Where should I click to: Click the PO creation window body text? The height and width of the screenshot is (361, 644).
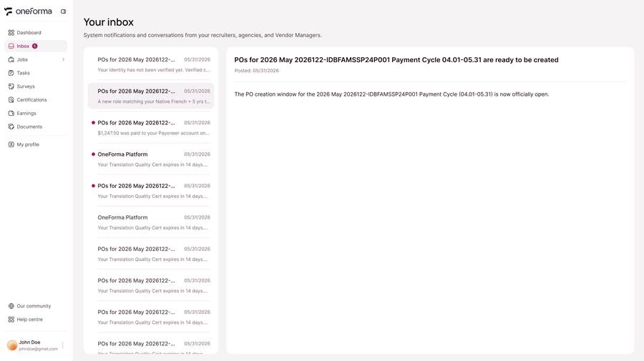[391, 94]
